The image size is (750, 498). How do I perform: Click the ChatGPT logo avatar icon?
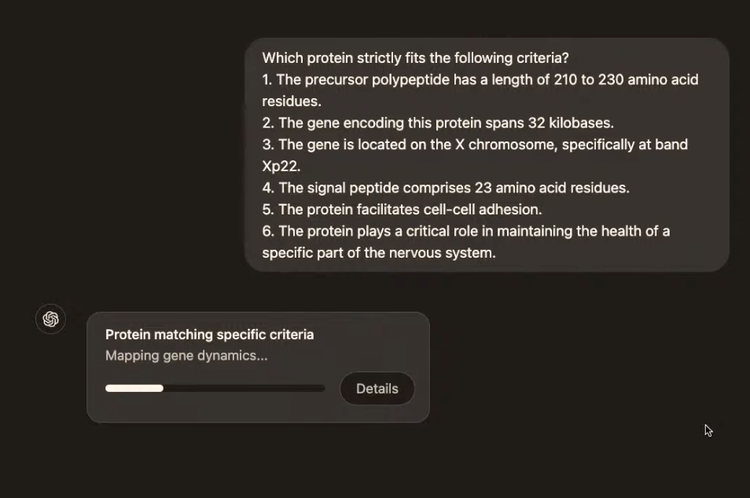tap(51, 319)
